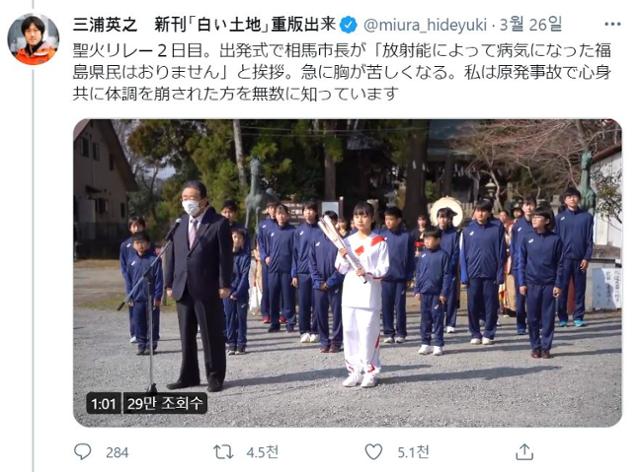This screenshot has width=640, height=472.
Task: Open miura_hideyuki profile avatar
Action: [x=33, y=39]
